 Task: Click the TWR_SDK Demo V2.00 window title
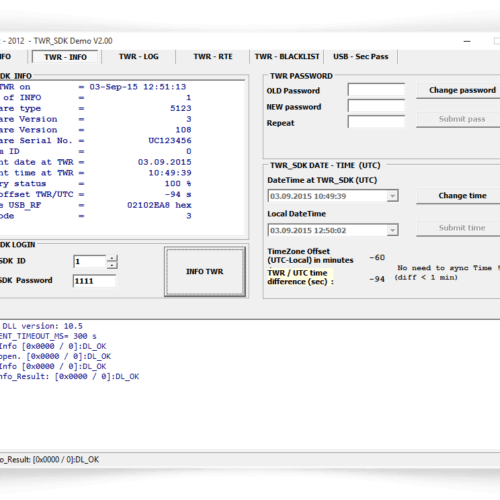(73, 41)
